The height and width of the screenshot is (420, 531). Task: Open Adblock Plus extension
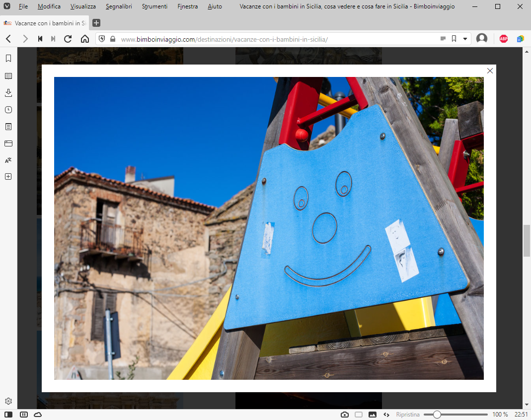[504, 39]
